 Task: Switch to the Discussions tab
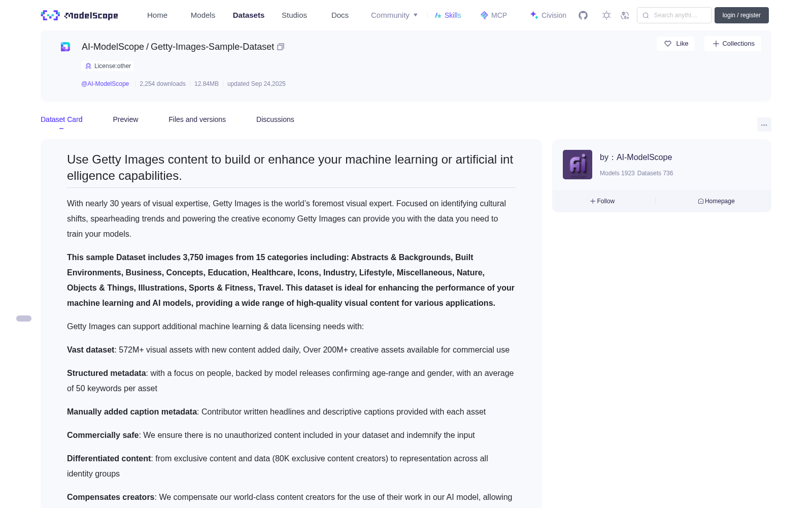tap(275, 119)
